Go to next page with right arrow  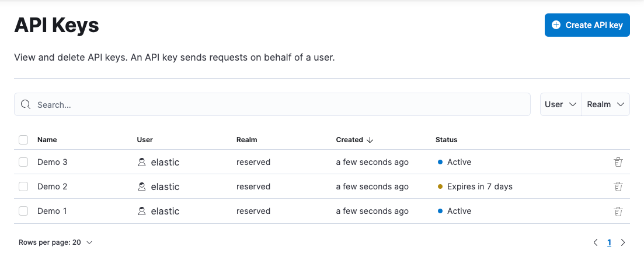[x=623, y=242]
